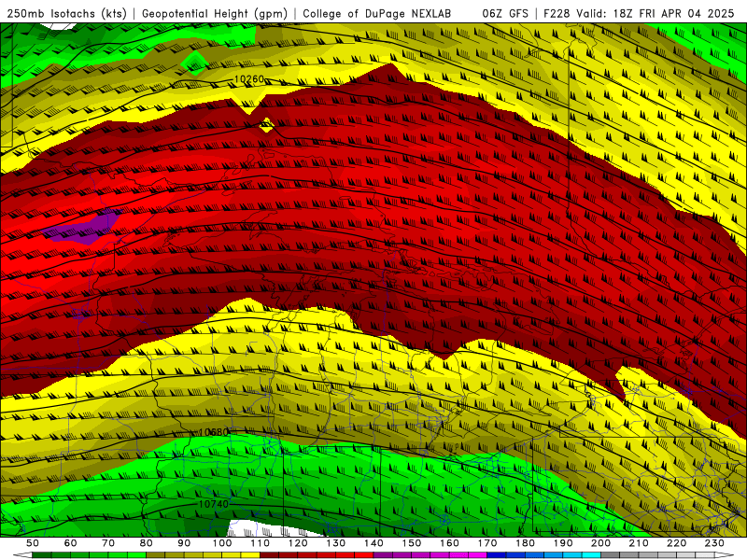This screenshot has height=560, width=747.
Task: Click the small green diamond patch above 10260 contour
Action: tap(194, 63)
